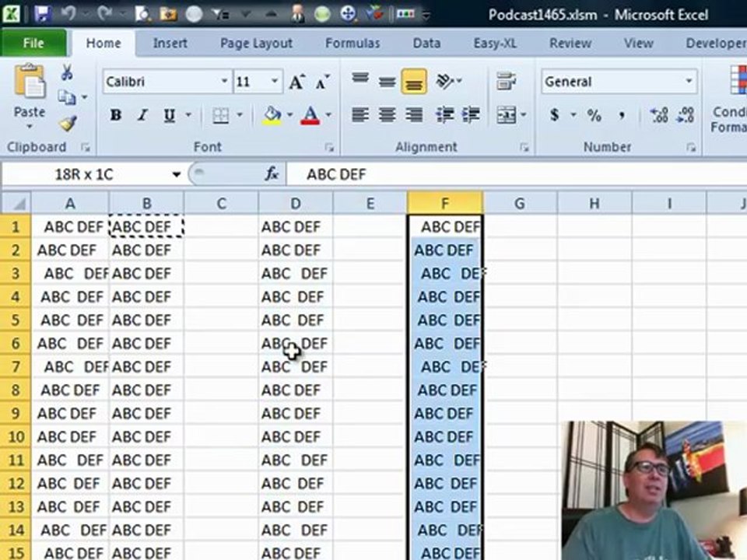
Task: Switch to the Review tab
Action: [570, 44]
